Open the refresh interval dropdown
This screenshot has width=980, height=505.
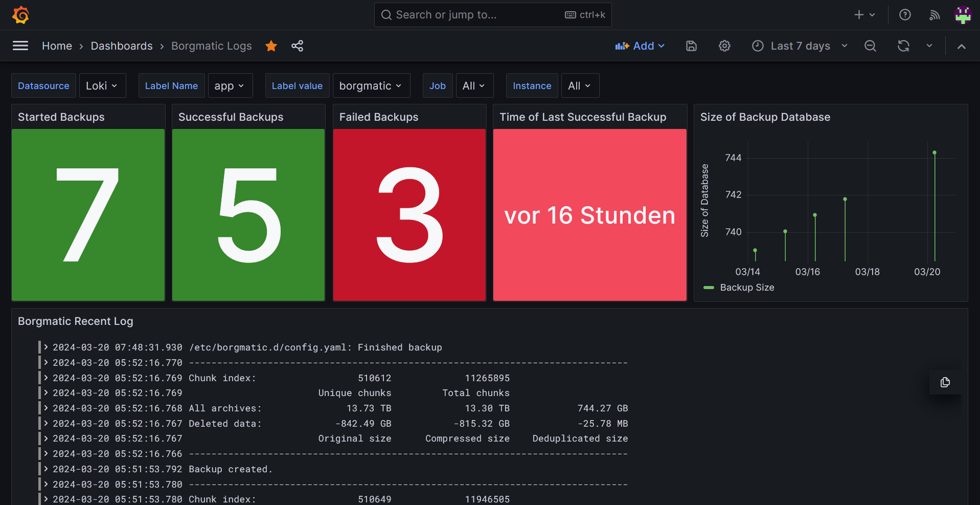[x=929, y=46]
